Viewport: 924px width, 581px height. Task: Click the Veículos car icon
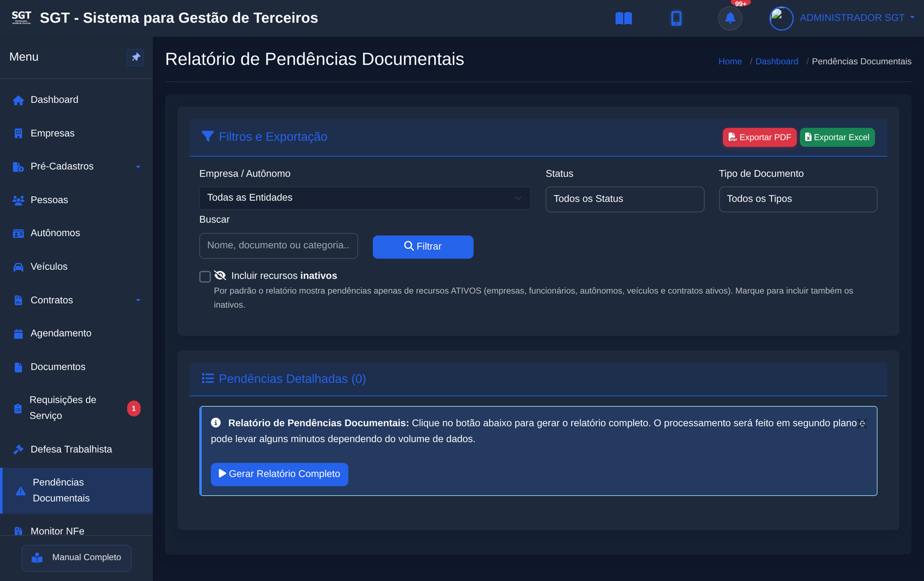18,267
